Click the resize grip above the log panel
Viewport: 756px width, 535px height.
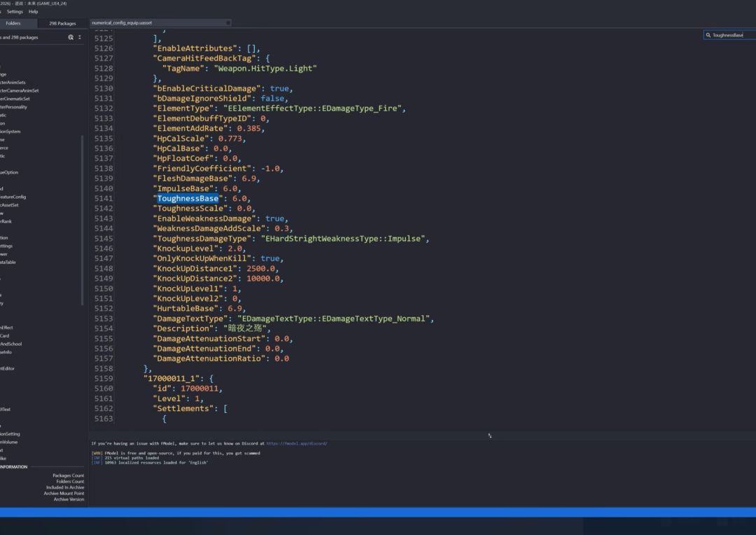[x=489, y=436]
